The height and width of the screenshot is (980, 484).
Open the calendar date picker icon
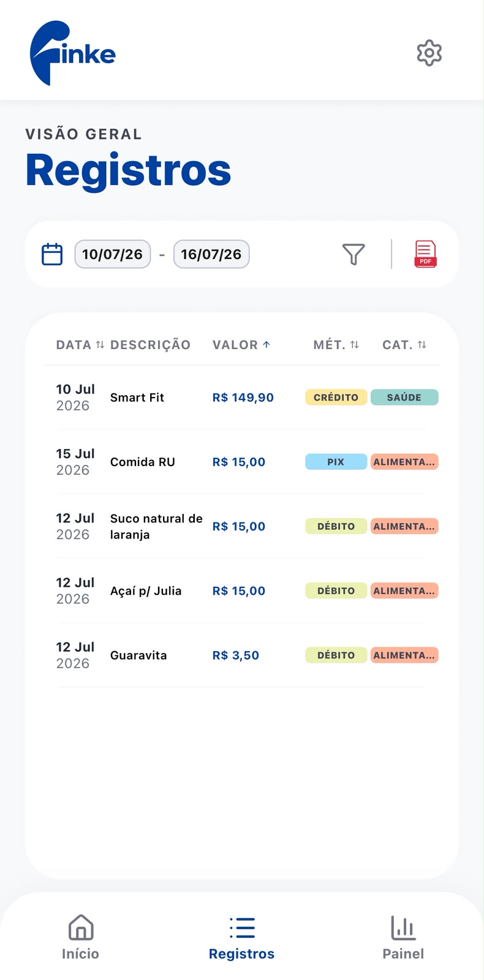click(x=52, y=254)
